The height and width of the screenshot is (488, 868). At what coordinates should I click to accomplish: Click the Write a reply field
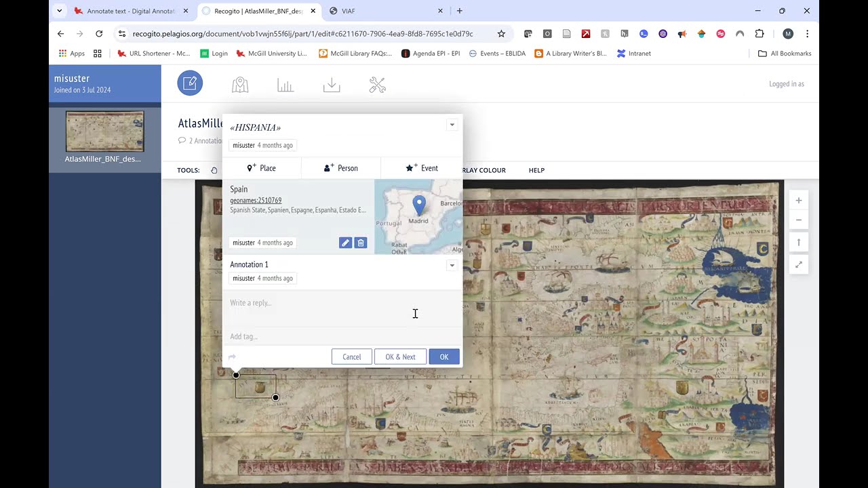coord(342,303)
